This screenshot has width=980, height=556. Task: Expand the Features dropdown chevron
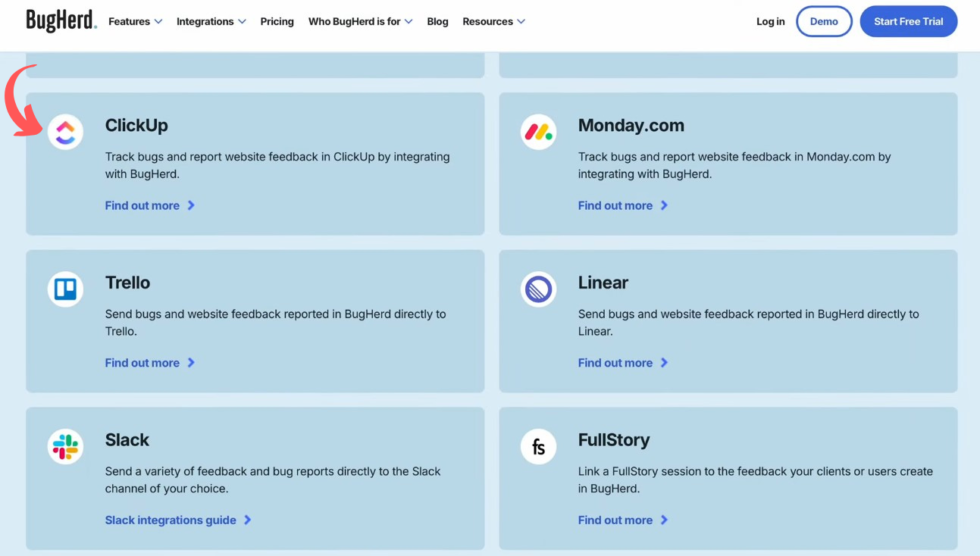pos(159,22)
